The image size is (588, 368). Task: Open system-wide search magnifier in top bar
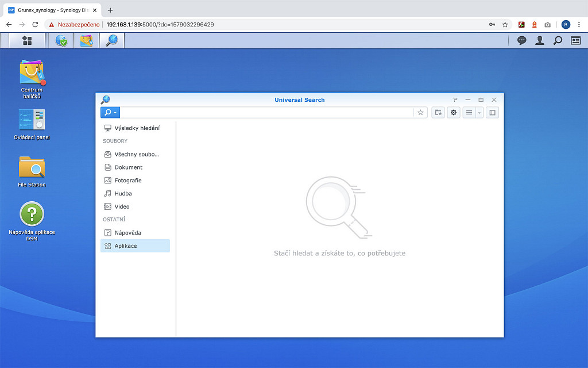[x=558, y=40]
